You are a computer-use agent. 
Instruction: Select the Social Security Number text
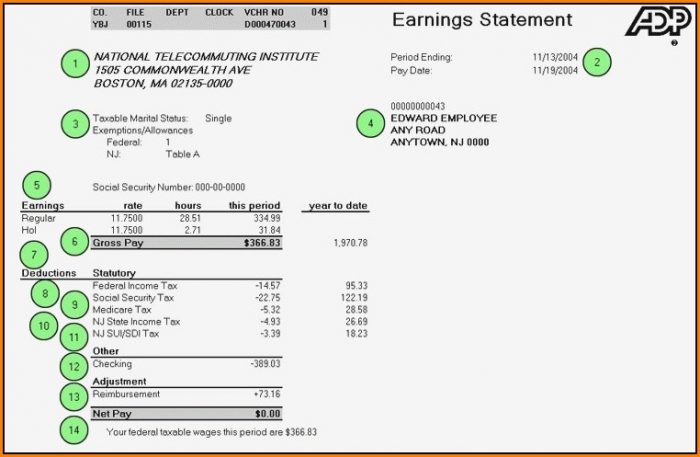tap(168, 187)
